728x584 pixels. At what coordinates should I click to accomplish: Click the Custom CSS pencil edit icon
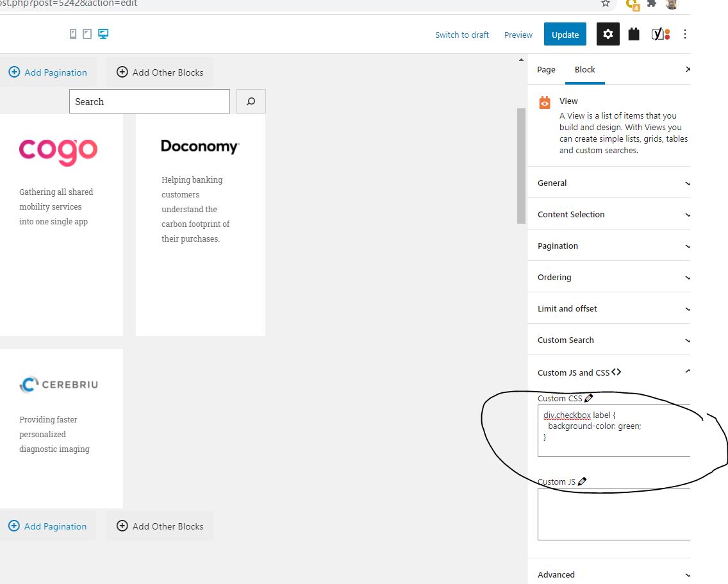[x=588, y=397]
